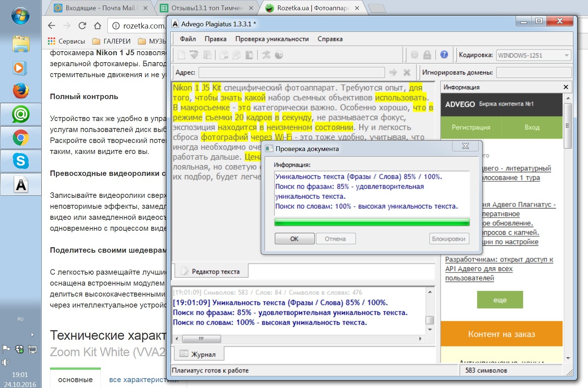Screen dimensions: 588x388
Task: Launch media player from taskbar
Action: coord(20,68)
